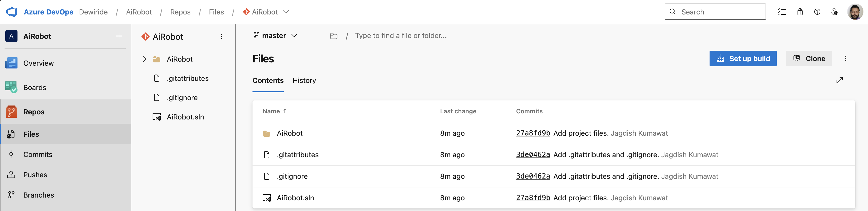The image size is (868, 211).
Task: Open the Commits section in the sidebar
Action: 38,154
